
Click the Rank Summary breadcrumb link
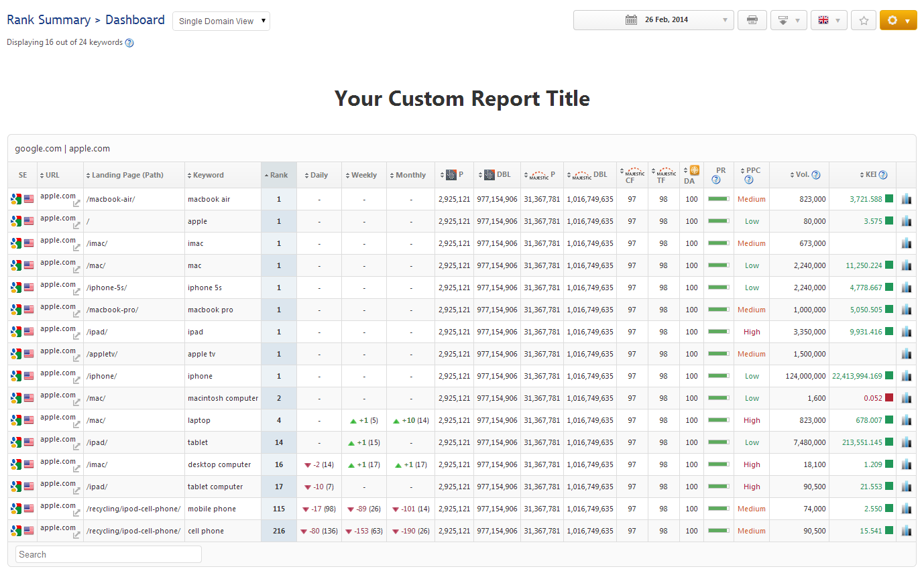pos(48,20)
